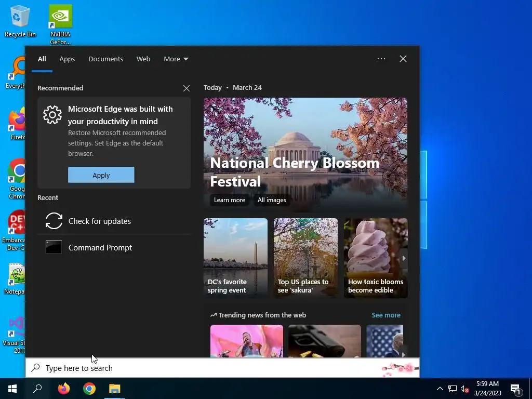The width and height of the screenshot is (532, 399).
Task: Click the cherry blossom search bar graphic
Action: [400, 369]
